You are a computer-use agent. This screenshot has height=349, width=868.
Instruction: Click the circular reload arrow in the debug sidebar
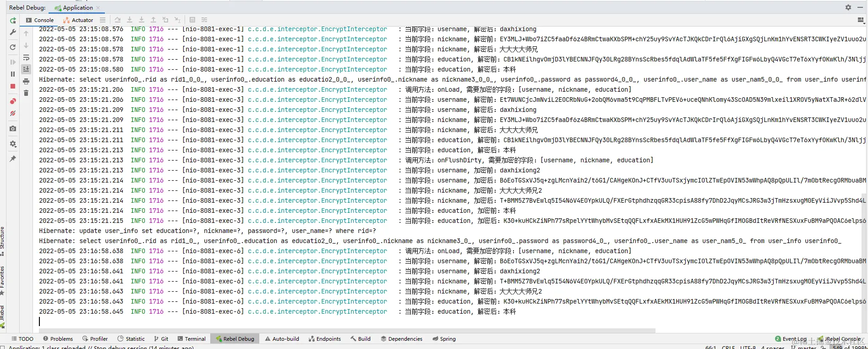tap(13, 47)
